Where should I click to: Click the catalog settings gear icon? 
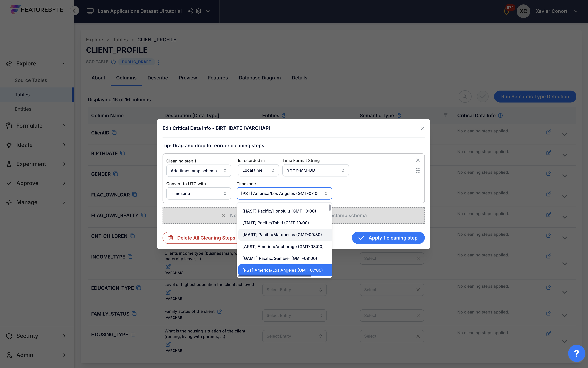click(198, 11)
